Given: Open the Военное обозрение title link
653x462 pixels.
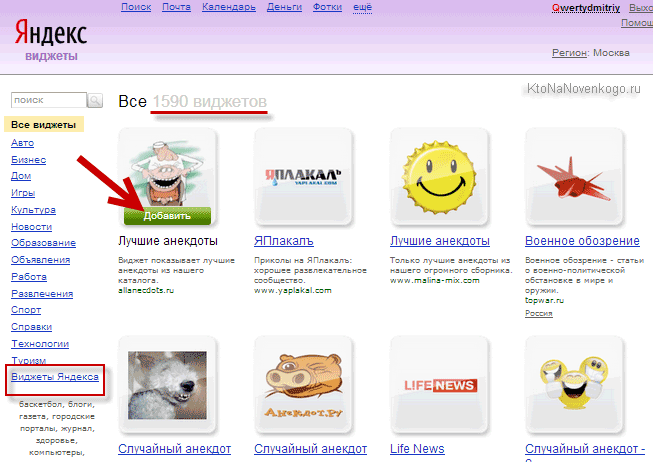Looking at the screenshot, I should [582, 241].
